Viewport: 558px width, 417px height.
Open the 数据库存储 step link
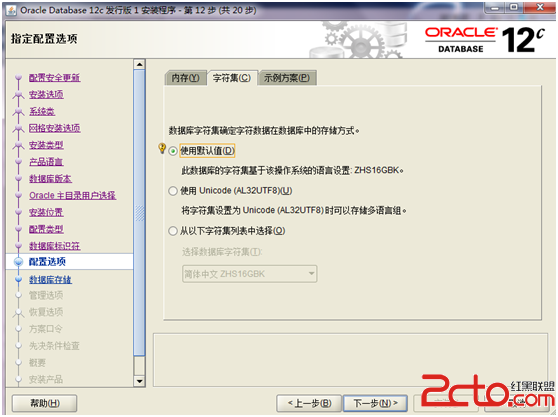[x=50, y=279]
